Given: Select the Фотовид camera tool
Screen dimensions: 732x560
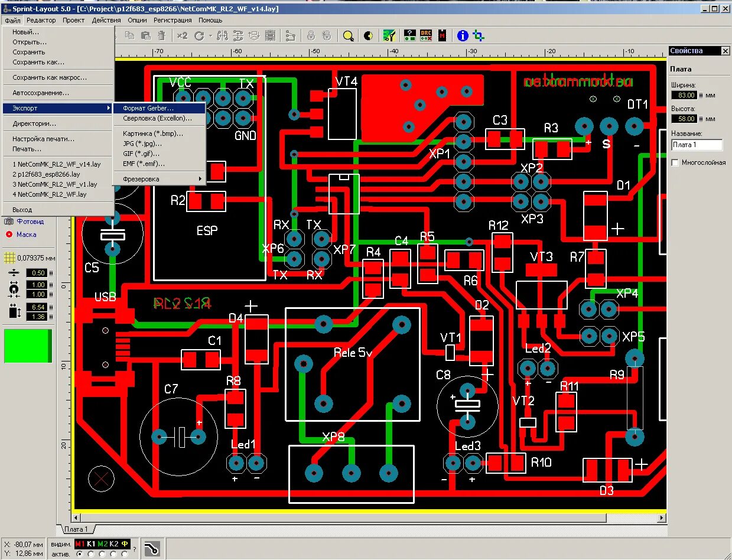Looking at the screenshot, I should pyautogui.click(x=24, y=222).
